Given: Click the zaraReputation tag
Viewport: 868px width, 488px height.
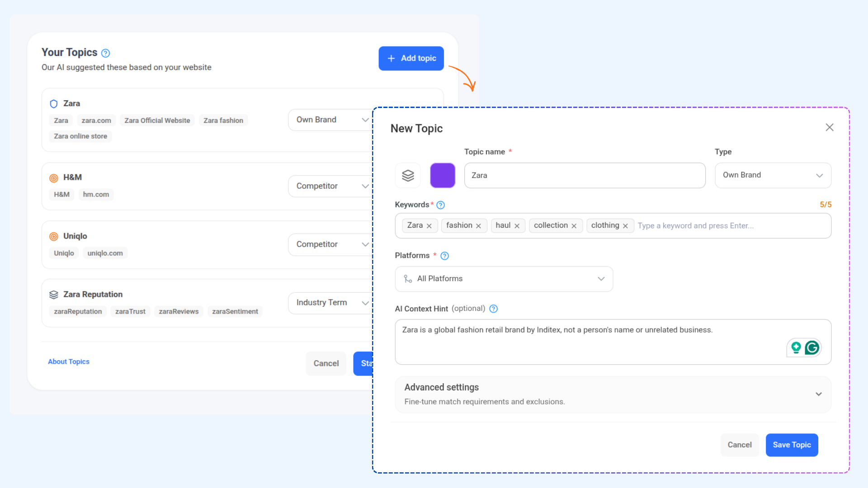Looking at the screenshot, I should pos(78,311).
